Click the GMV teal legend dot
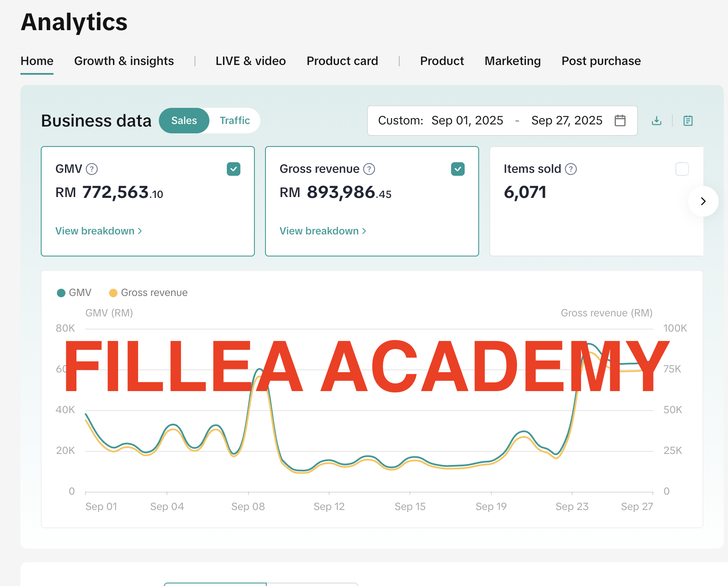The height and width of the screenshot is (586, 728). coord(61,293)
